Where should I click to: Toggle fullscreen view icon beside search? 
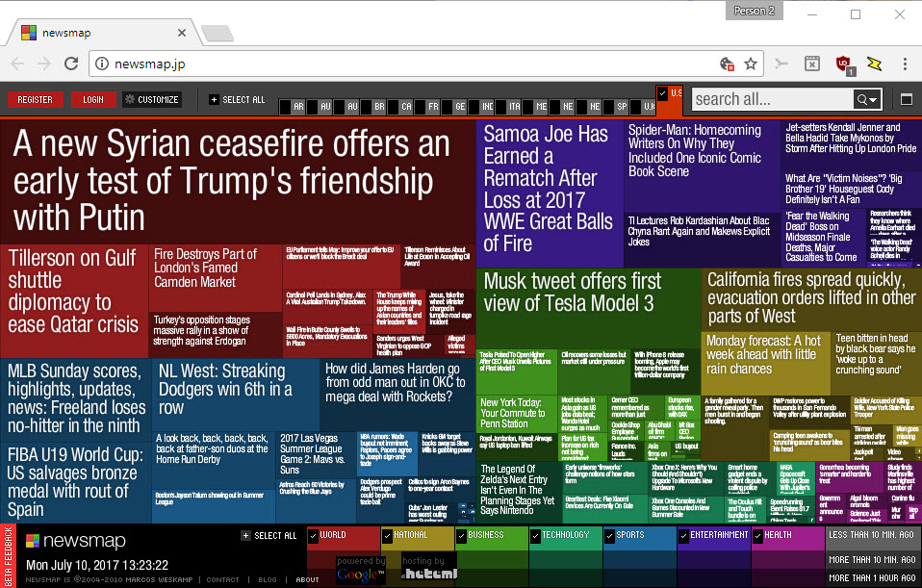coord(907,99)
